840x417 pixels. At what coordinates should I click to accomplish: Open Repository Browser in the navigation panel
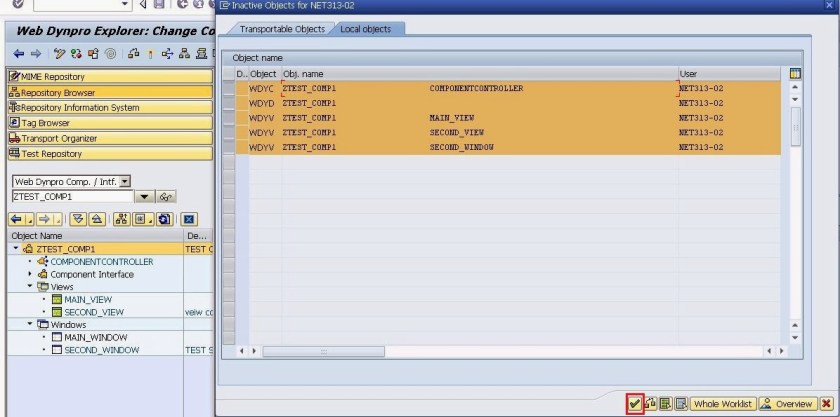pos(110,92)
